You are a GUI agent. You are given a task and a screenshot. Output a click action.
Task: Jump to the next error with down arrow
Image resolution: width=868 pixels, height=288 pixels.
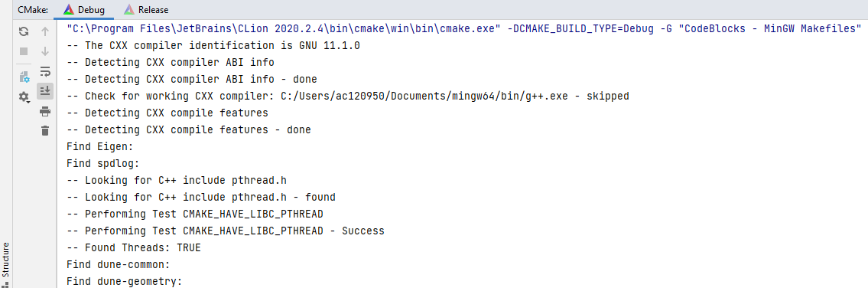pyautogui.click(x=45, y=51)
